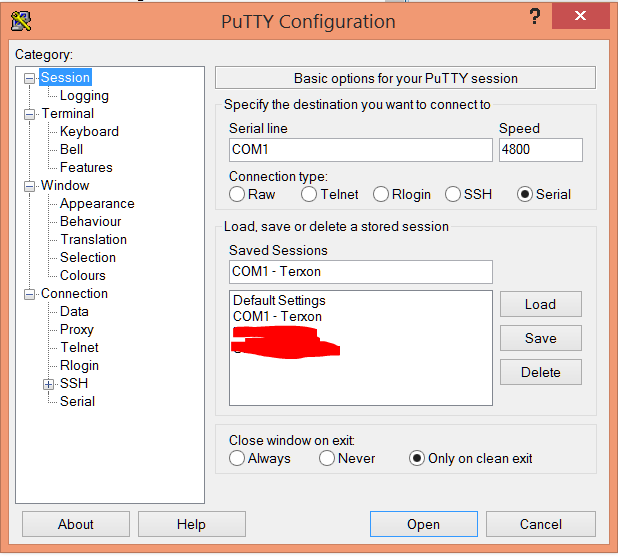Collapse the Connection category node
The image size is (618, 560).
[x=30, y=294]
